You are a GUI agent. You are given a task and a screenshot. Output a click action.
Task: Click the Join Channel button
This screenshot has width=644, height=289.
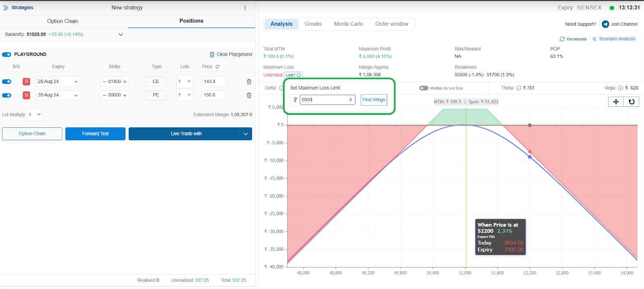tap(620, 24)
